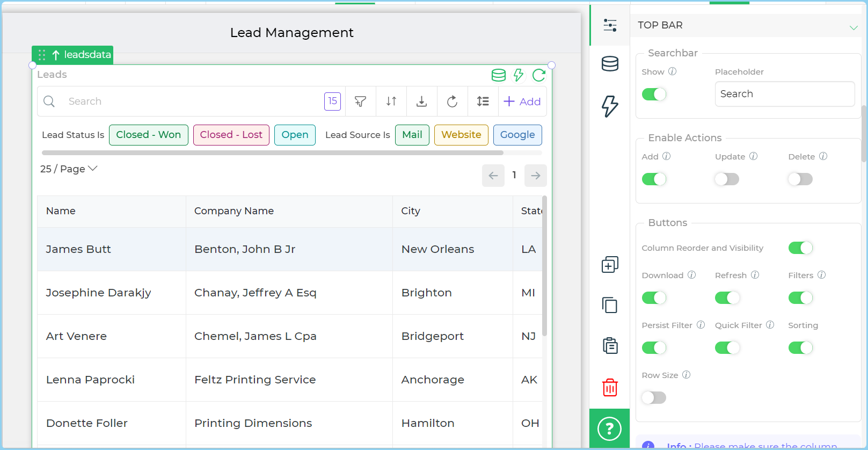Disable the Searchbar Show toggle

pyautogui.click(x=654, y=95)
